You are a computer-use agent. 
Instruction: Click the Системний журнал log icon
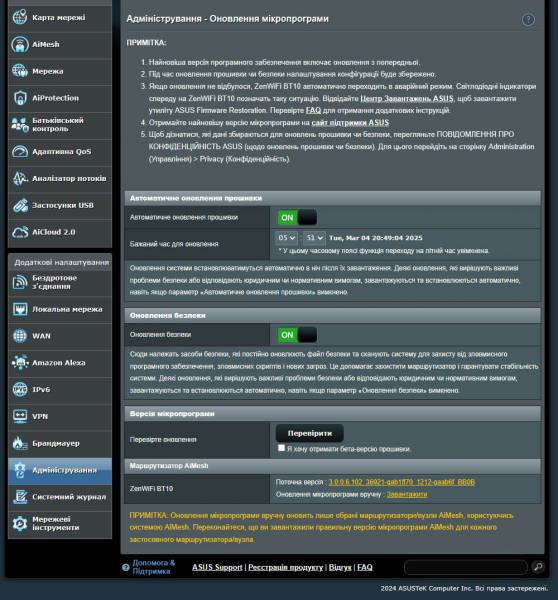(x=20, y=497)
